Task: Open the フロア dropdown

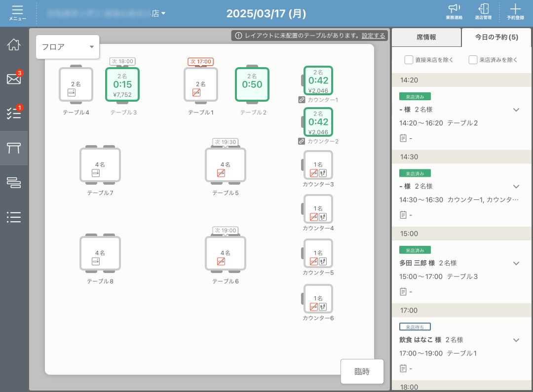Action: tap(68, 47)
